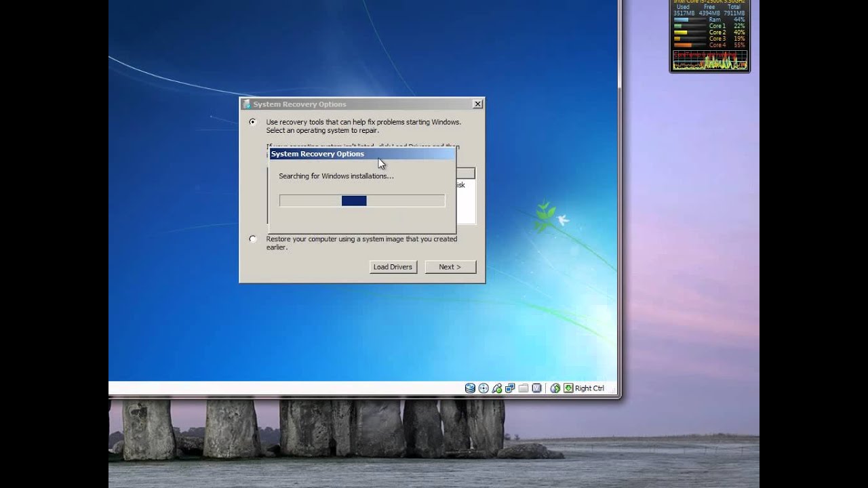Click the inner 'System Recovery Options' progress title bar
This screenshot has height=488, width=868.
point(362,154)
